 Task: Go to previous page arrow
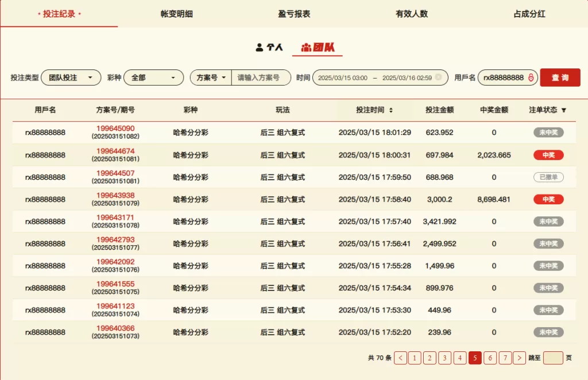pos(400,358)
